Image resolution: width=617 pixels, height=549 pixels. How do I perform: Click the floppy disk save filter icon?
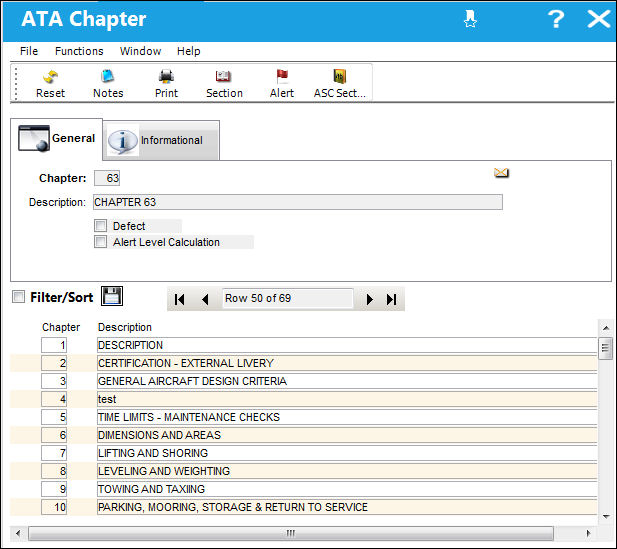click(x=112, y=296)
